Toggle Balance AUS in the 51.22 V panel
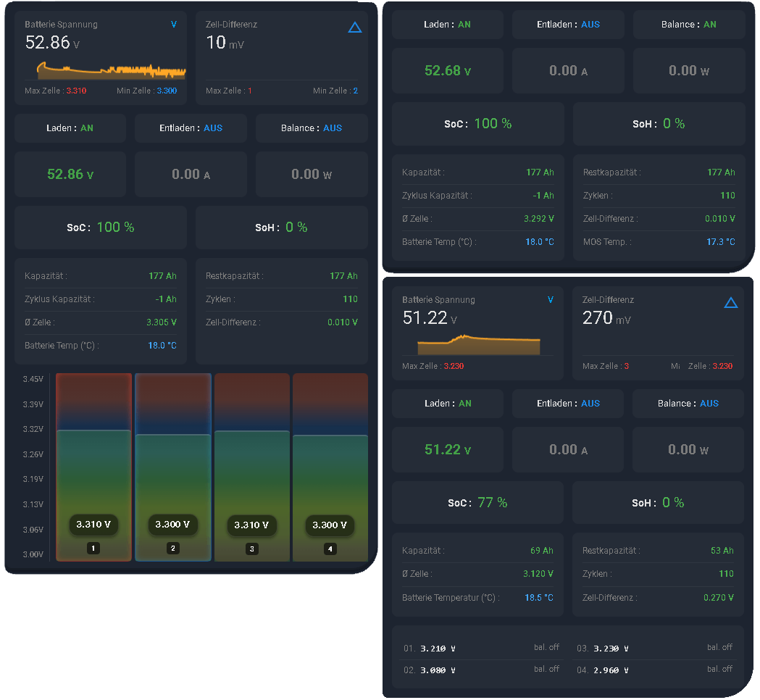The image size is (760, 700). 688,404
